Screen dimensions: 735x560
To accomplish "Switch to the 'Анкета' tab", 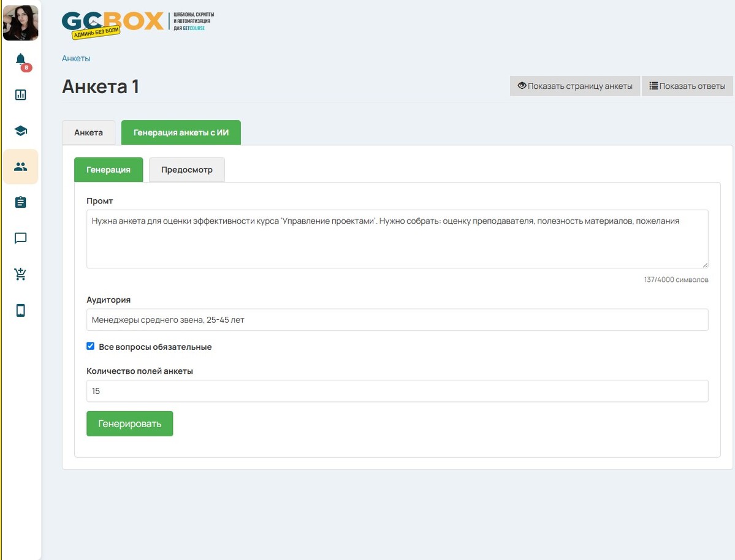I will coord(88,132).
